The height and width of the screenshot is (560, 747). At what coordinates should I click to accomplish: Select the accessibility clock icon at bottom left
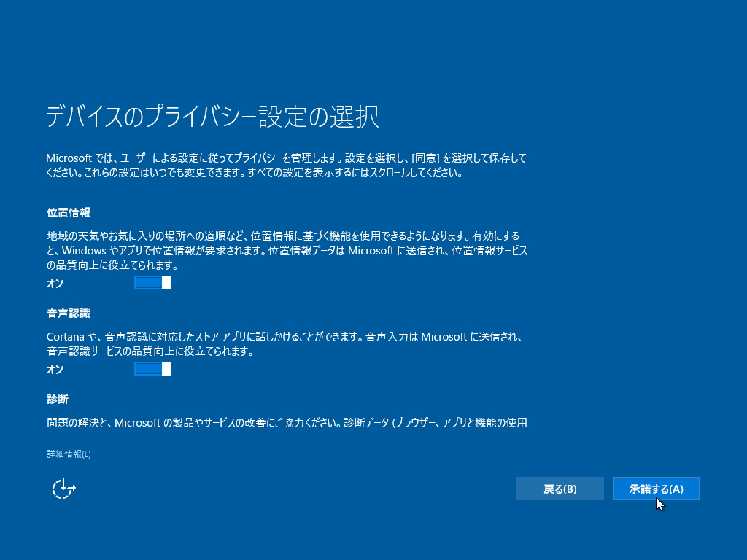63,489
